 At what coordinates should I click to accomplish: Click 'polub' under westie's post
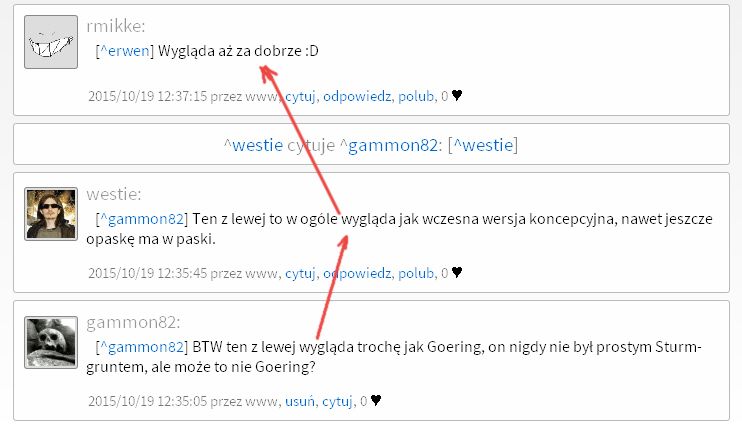[x=416, y=273]
